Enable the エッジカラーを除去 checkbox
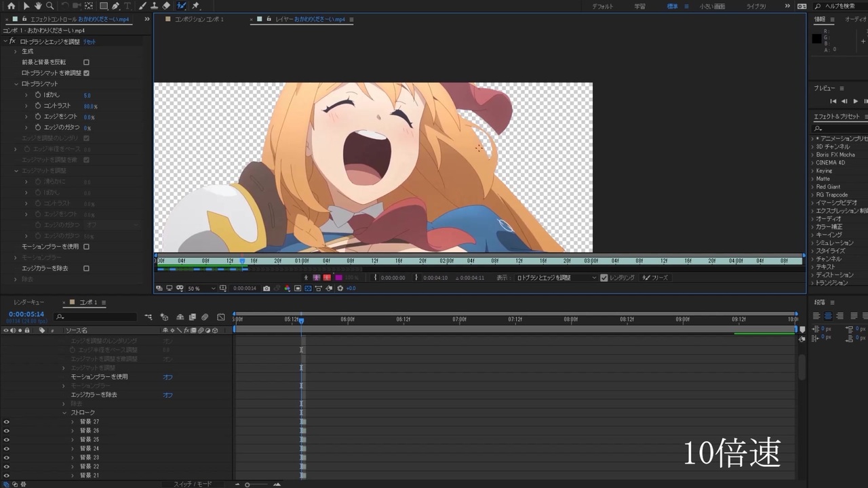This screenshot has height=488, width=868. pyautogui.click(x=86, y=268)
